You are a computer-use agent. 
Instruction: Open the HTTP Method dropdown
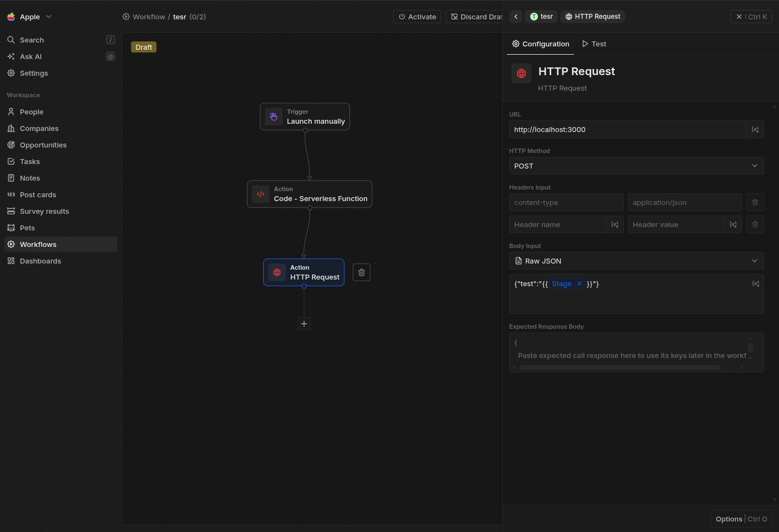(x=636, y=166)
